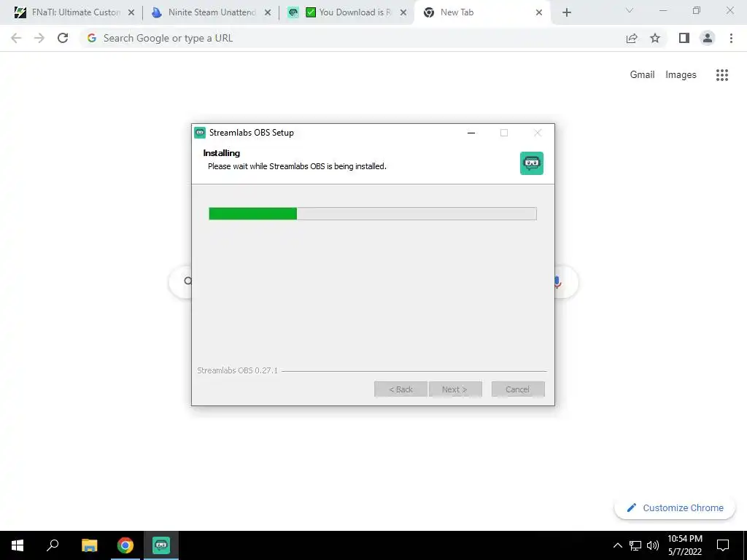Start voice search with microphone icon

[x=557, y=282]
